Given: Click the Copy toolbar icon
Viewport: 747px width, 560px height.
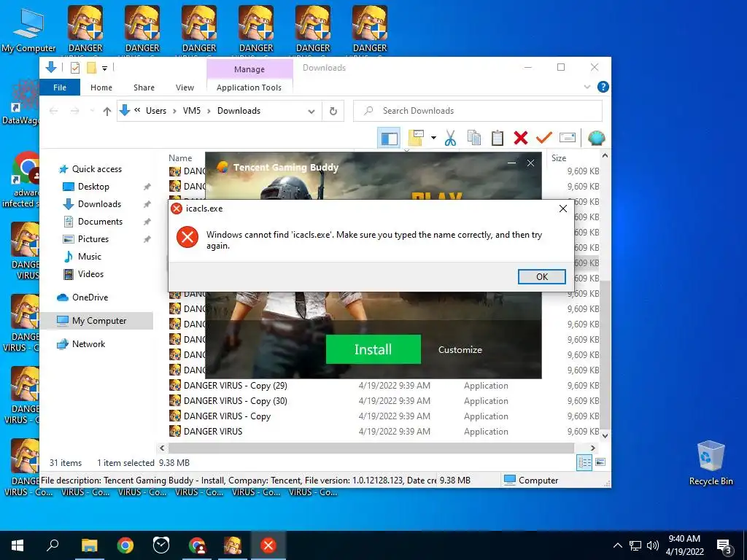Looking at the screenshot, I should [x=473, y=138].
